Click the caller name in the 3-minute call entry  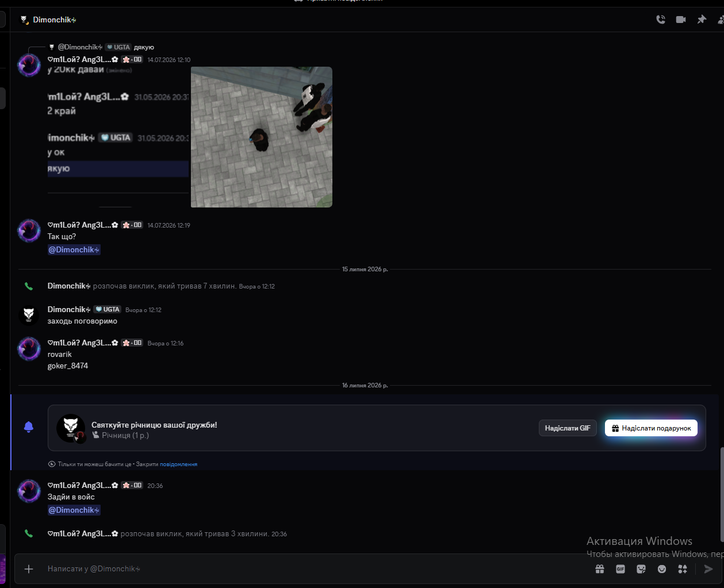(83, 533)
